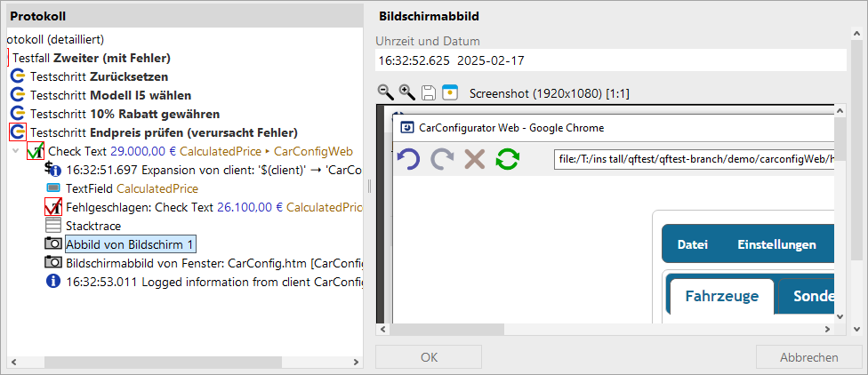This screenshot has width=868, height=375.
Task: Click the zoom in magnifier icon
Action: 407,92
